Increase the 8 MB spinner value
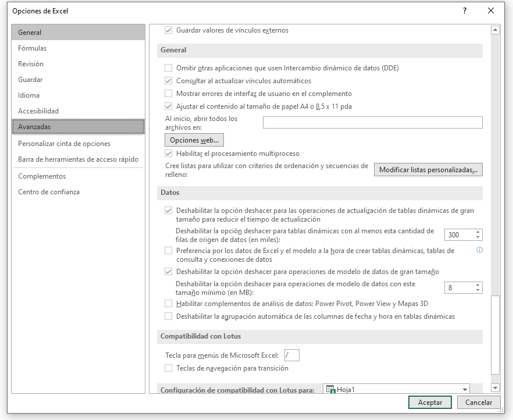 coord(478,285)
